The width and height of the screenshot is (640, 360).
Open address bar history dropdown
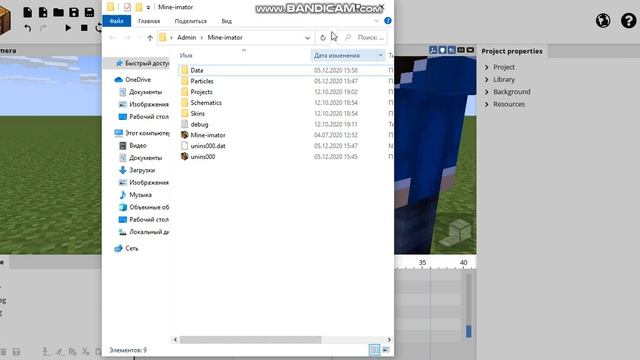pos(307,38)
